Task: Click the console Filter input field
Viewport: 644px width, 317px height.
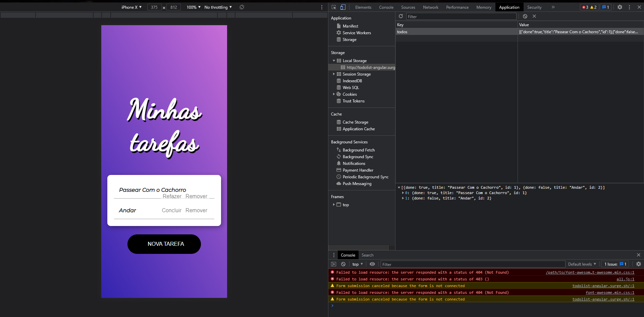Action: [473, 264]
